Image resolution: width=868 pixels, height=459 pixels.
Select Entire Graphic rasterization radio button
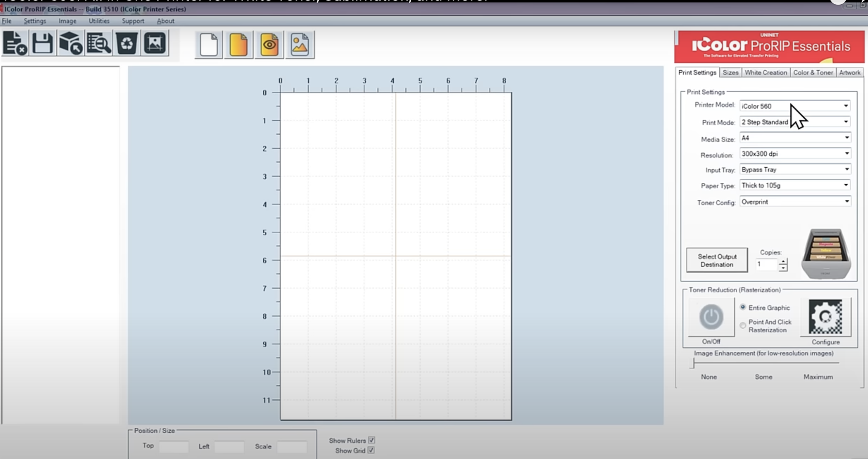pyautogui.click(x=742, y=307)
